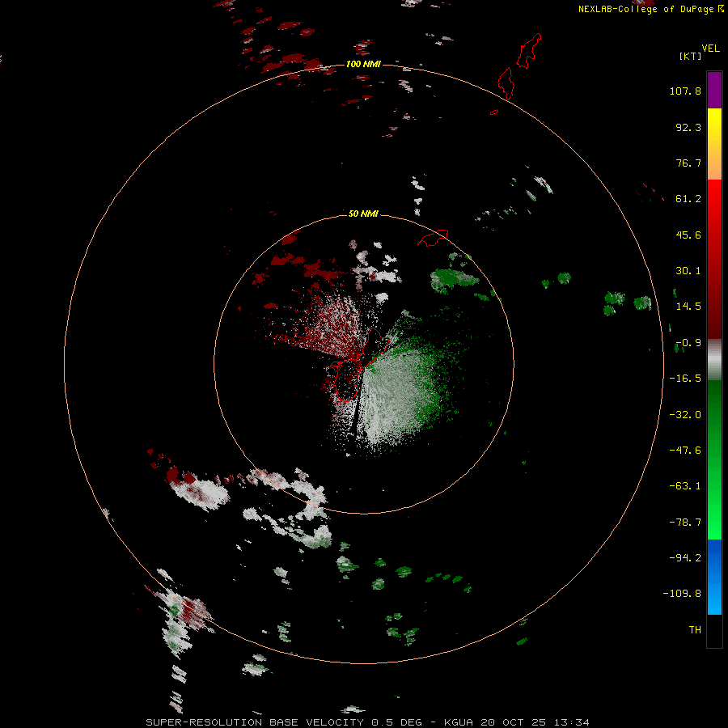This screenshot has width=728, height=728.
Task: Click the -94.2 velocity scale value
Action: [685, 557]
